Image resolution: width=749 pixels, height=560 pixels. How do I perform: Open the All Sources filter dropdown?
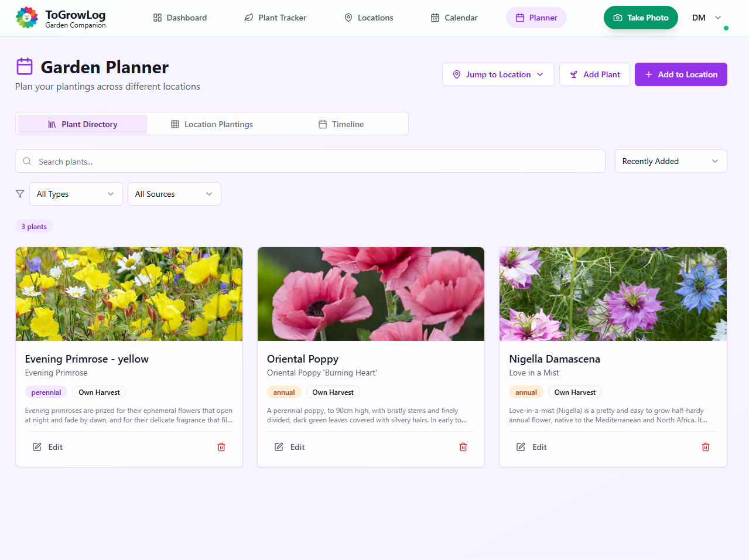(174, 194)
